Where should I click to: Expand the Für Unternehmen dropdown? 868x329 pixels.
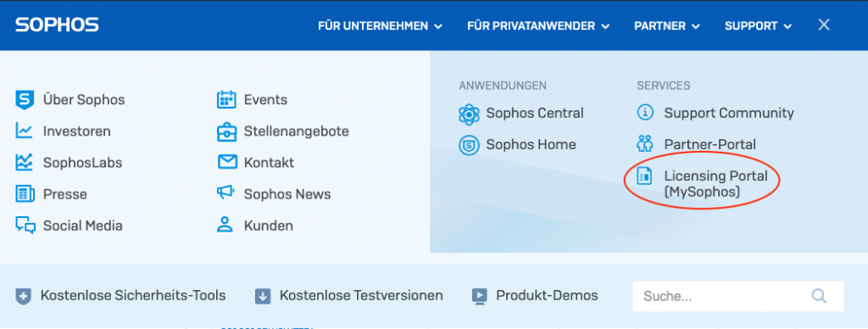point(380,26)
